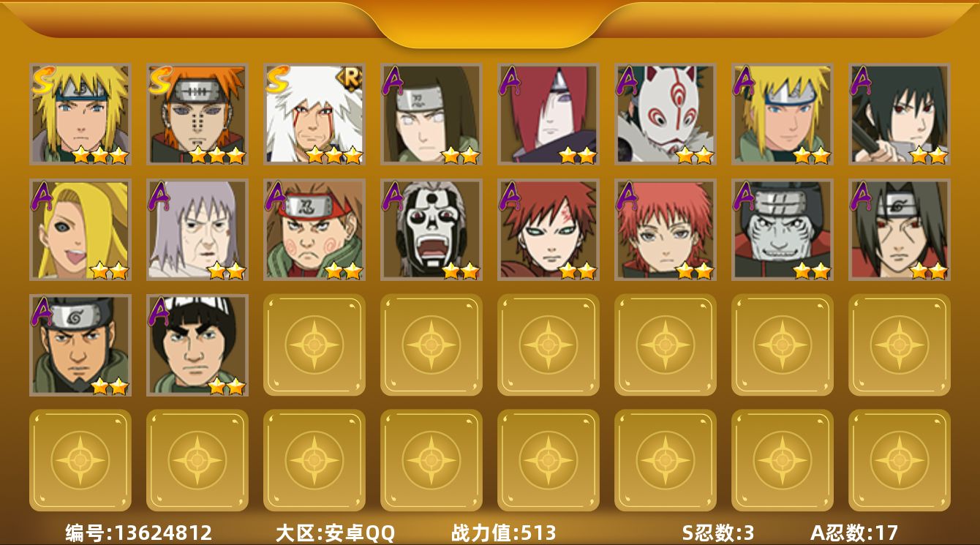This screenshot has height=545, width=980.
Task: Select the S-rank orange-haired pierced ninja portrait
Action: point(197,113)
